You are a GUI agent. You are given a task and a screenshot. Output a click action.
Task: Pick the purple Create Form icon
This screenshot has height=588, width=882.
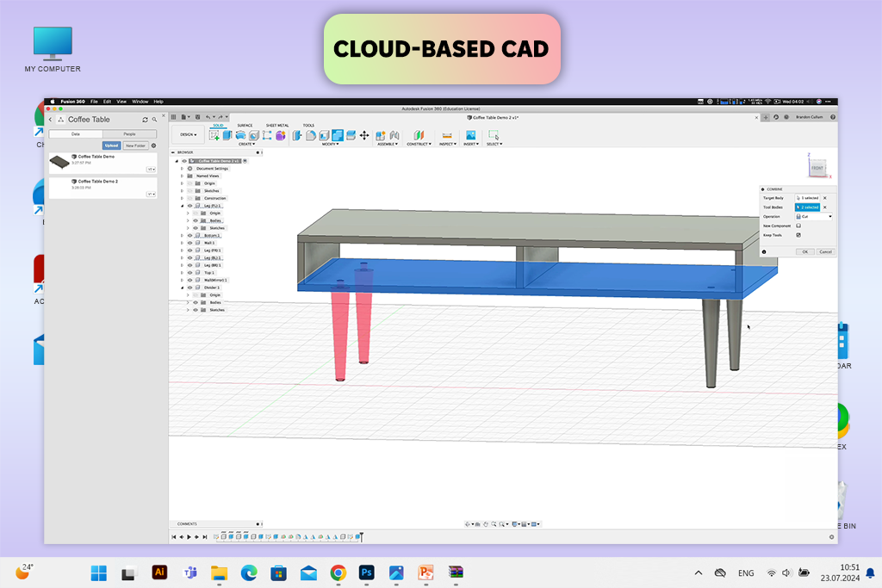[281, 135]
